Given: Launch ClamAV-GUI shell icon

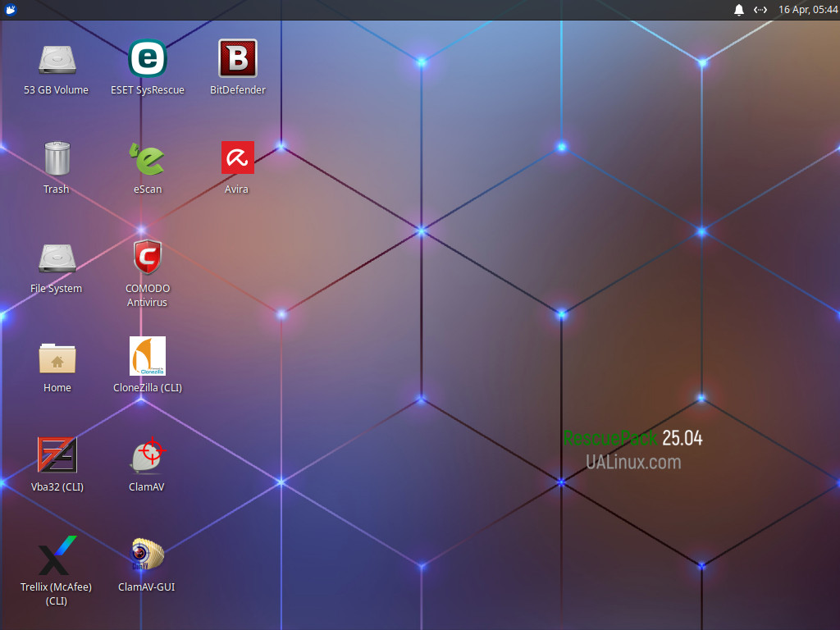Looking at the screenshot, I should (148, 554).
